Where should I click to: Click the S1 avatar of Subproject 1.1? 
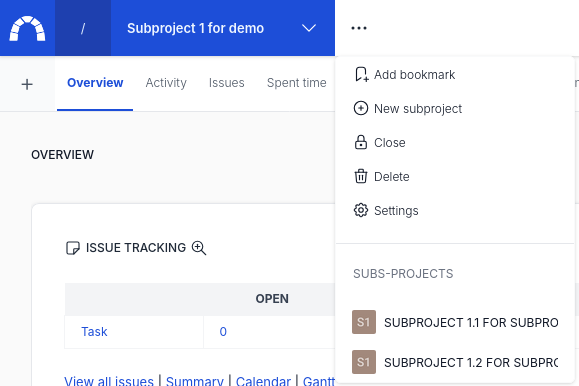pyautogui.click(x=364, y=322)
